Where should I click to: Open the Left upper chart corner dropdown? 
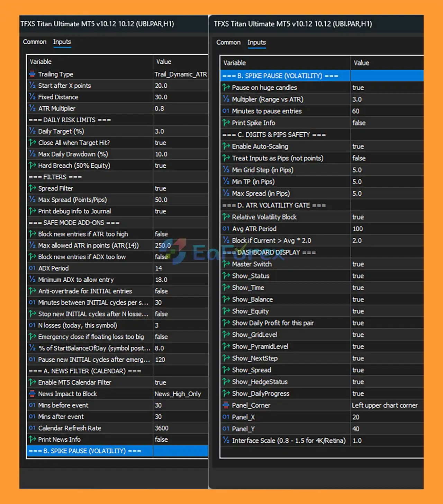[385, 405]
